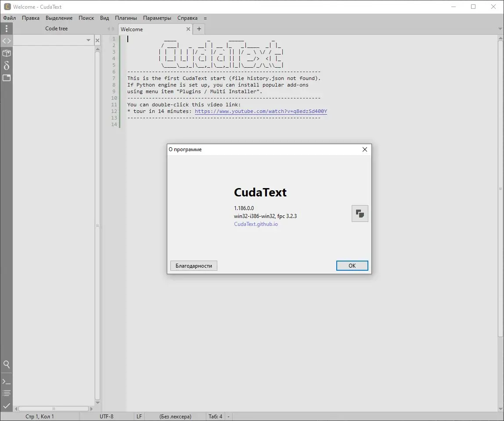Open the Файл menu
The image size is (504, 421).
pos(9,18)
